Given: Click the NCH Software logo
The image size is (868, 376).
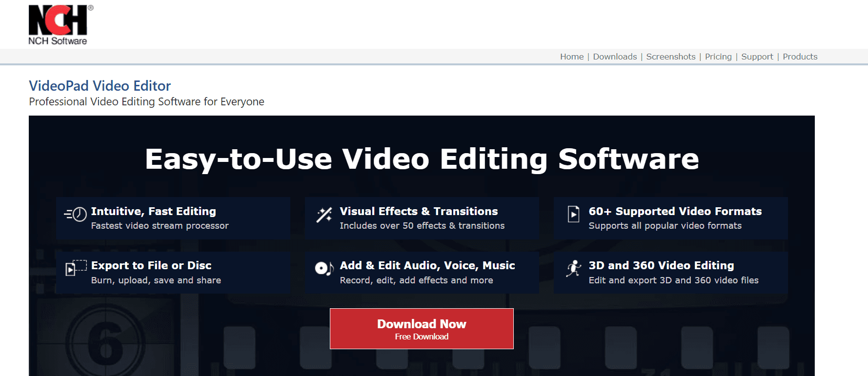Looking at the screenshot, I should pos(59,25).
